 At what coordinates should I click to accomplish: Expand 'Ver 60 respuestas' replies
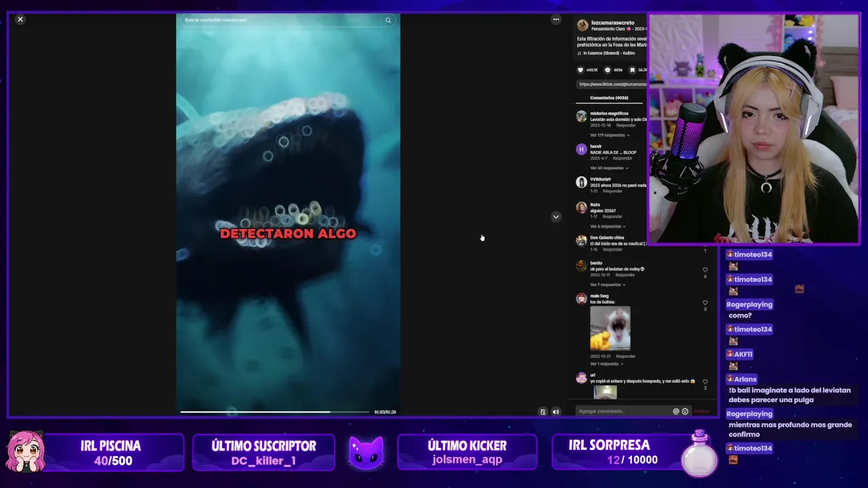click(608, 168)
